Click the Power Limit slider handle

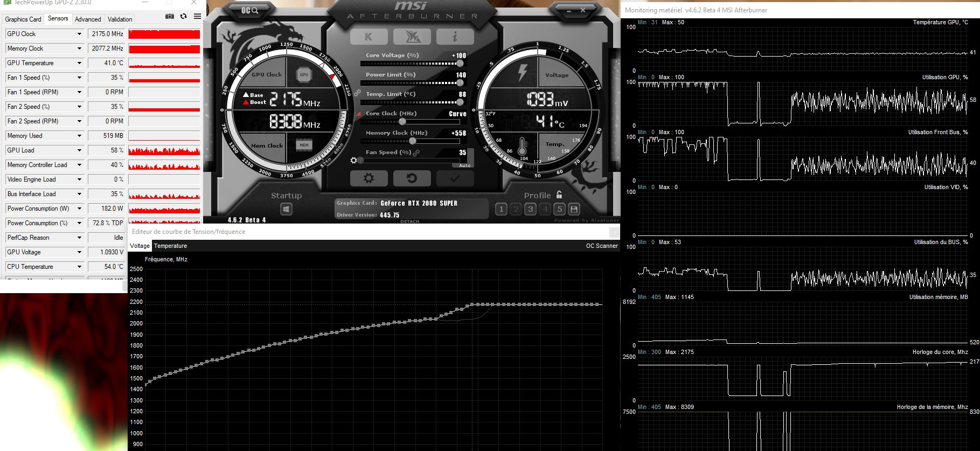point(460,83)
